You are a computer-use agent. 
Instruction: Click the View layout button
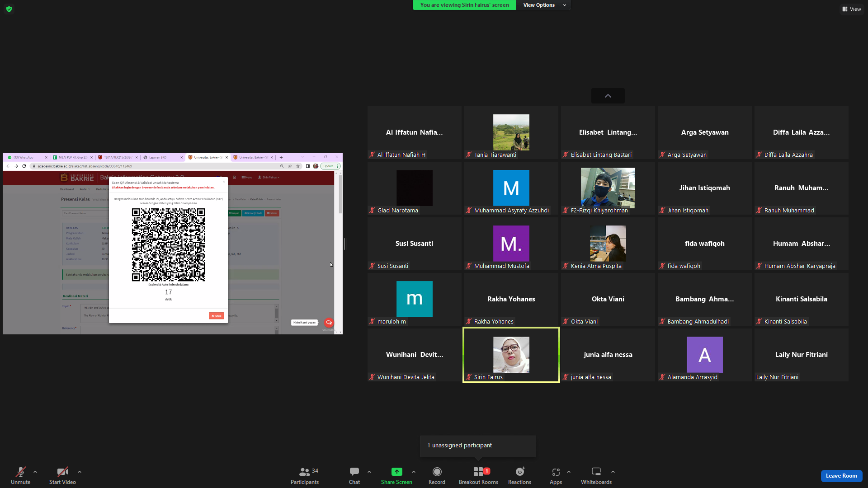click(852, 9)
